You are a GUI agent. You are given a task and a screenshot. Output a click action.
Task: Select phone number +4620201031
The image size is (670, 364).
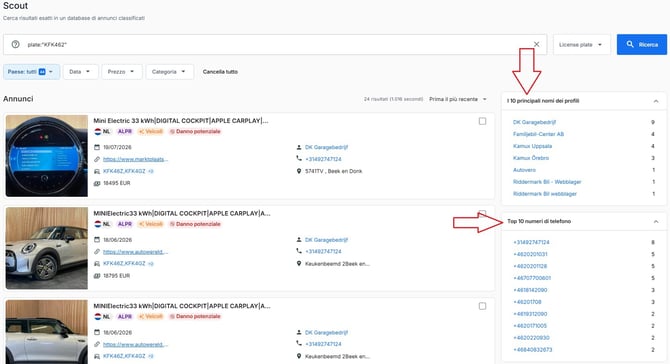coord(530,254)
